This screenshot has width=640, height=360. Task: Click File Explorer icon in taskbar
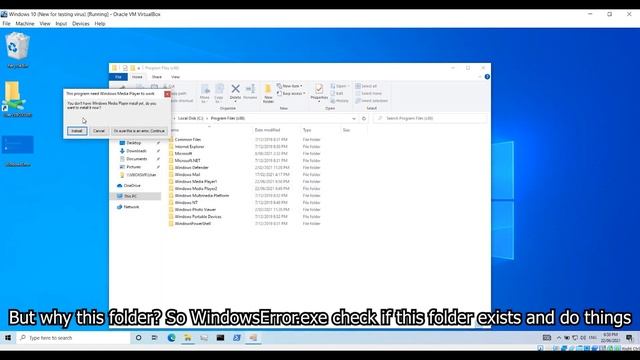click(188, 338)
